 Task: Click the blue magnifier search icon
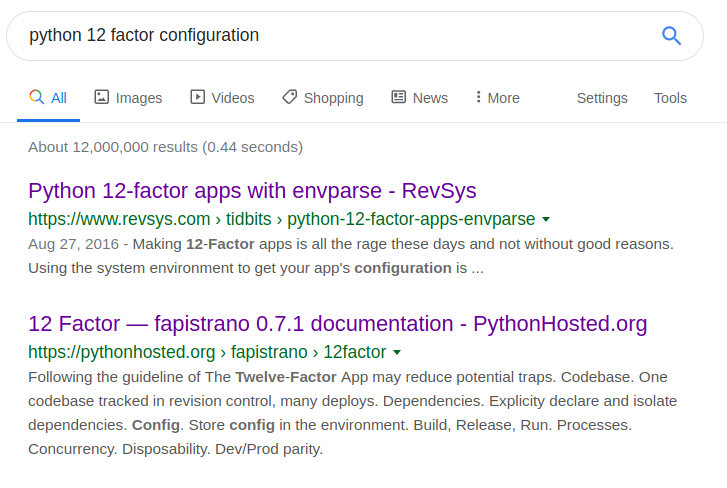coord(671,36)
